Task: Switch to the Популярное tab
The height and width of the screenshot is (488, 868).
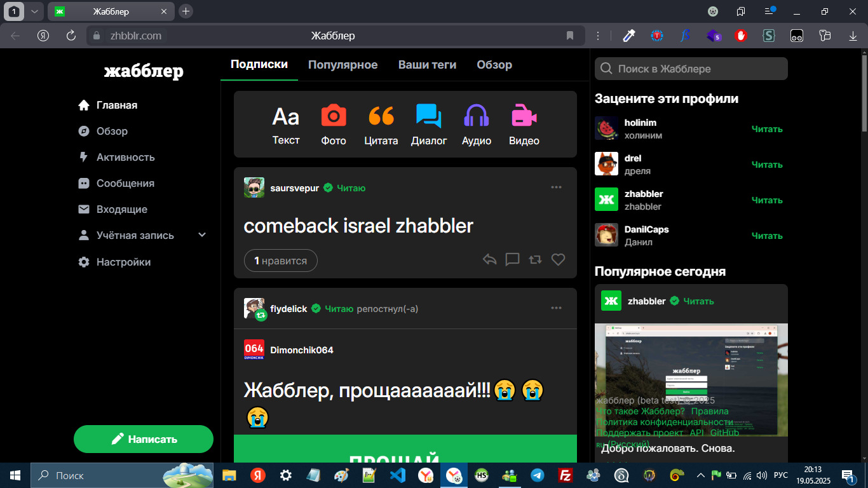Action: pyautogui.click(x=342, y=65)
